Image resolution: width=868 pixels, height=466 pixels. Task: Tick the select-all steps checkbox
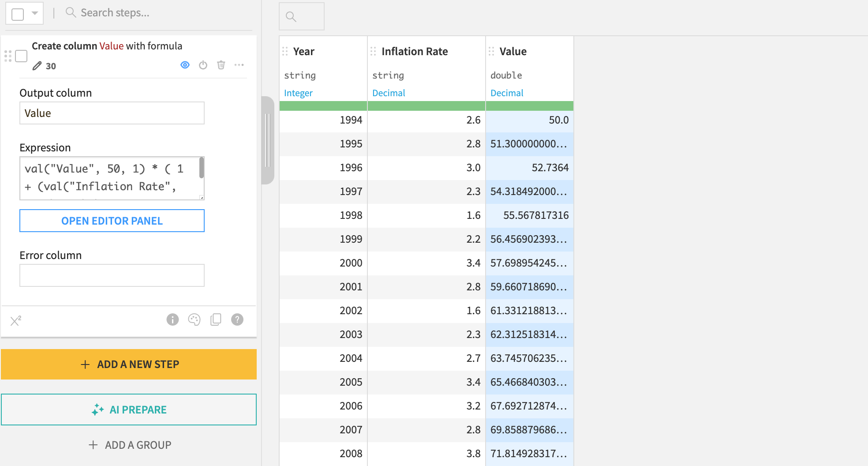pos(18,14)
